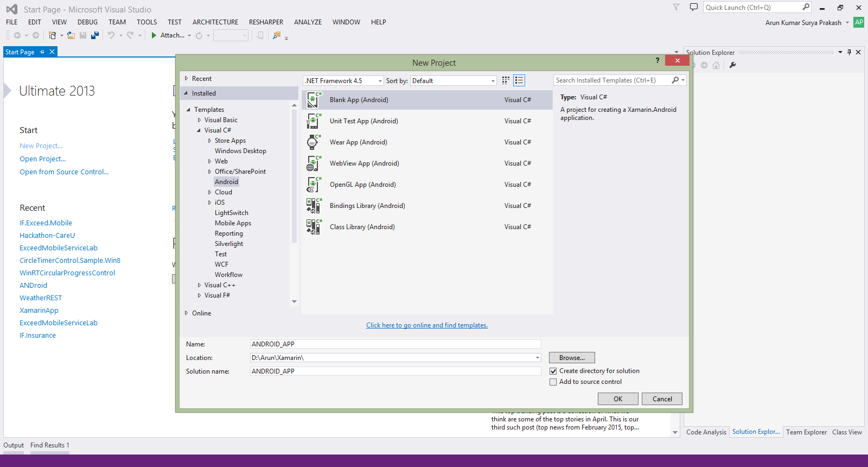Click the green Attach start-debug arrow
868x467 pixels.
154,35
